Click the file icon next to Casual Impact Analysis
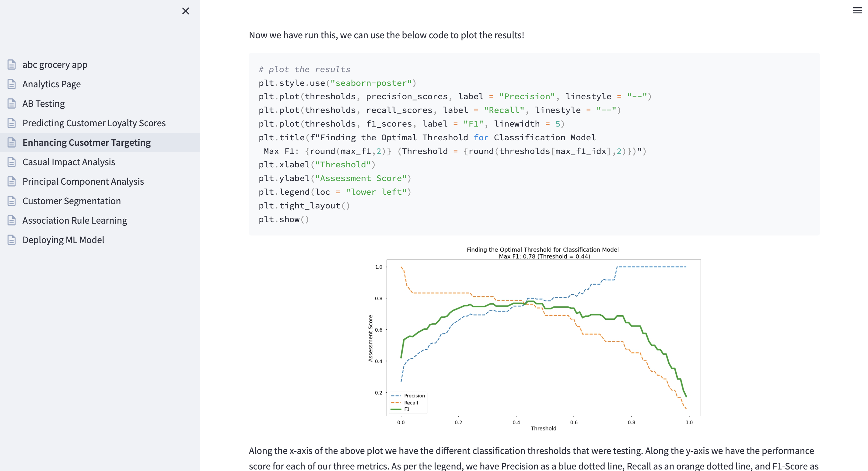 click(12, 162)
